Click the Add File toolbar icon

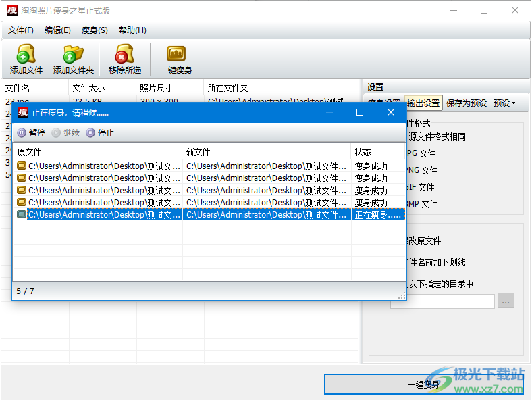pos(26,59)
